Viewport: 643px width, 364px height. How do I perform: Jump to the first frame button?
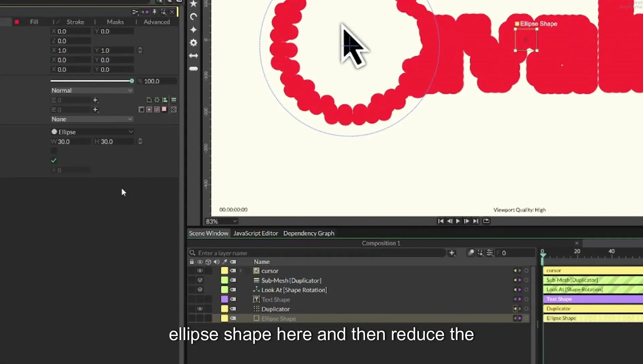pos(441,221)
